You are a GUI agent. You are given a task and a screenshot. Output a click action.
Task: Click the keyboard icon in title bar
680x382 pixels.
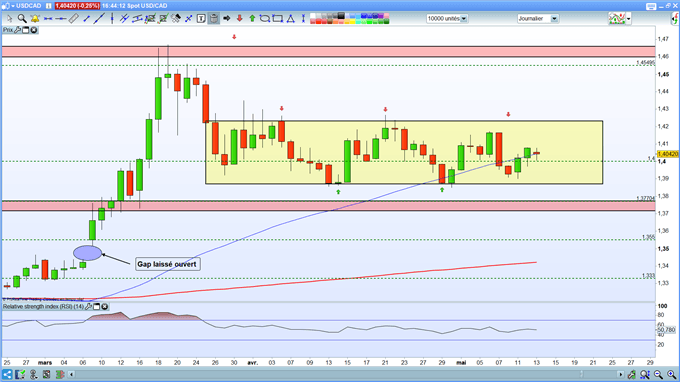click(x=651, y=6)
